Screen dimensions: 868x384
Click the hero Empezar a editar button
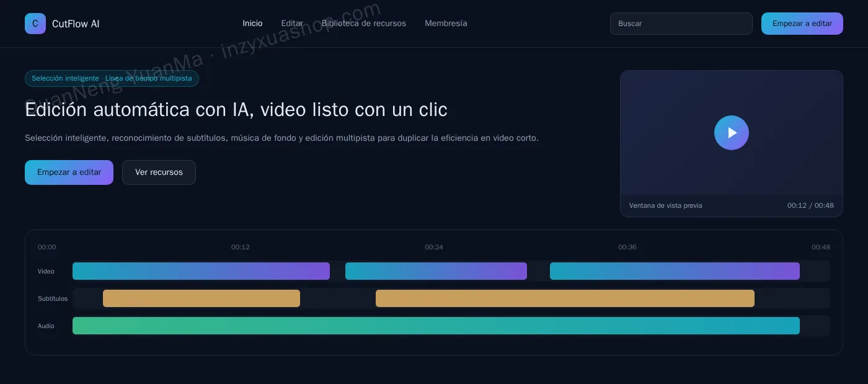point(69,172)
